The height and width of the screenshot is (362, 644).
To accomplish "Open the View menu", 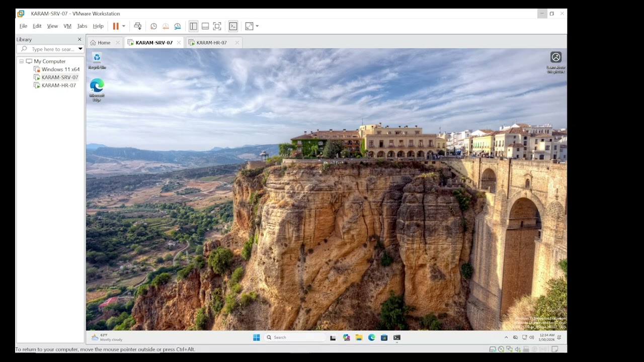I will 52,26.
